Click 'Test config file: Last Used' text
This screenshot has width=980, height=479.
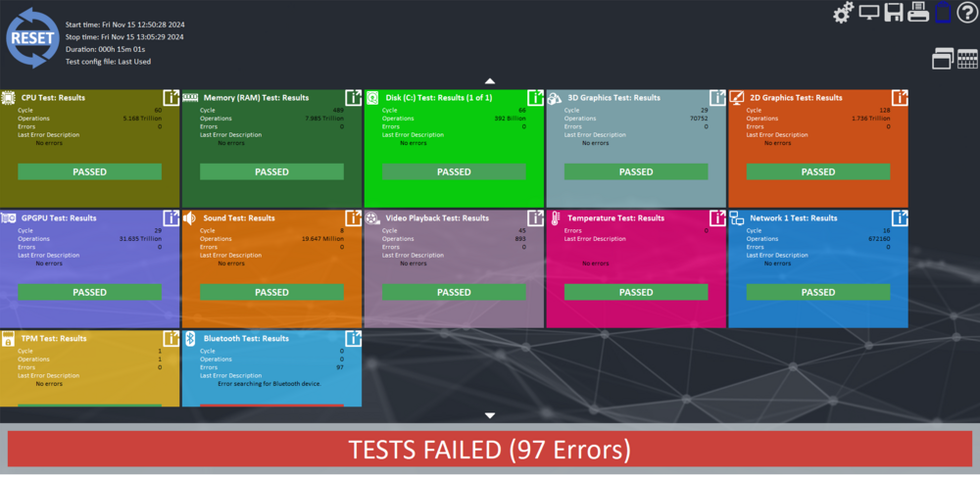point(108,62)
